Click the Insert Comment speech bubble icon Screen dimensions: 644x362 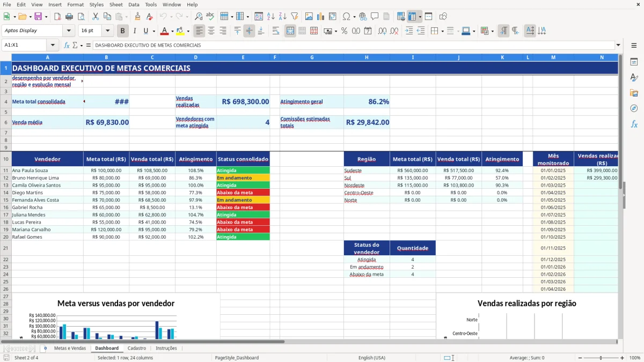coord(374,17)
